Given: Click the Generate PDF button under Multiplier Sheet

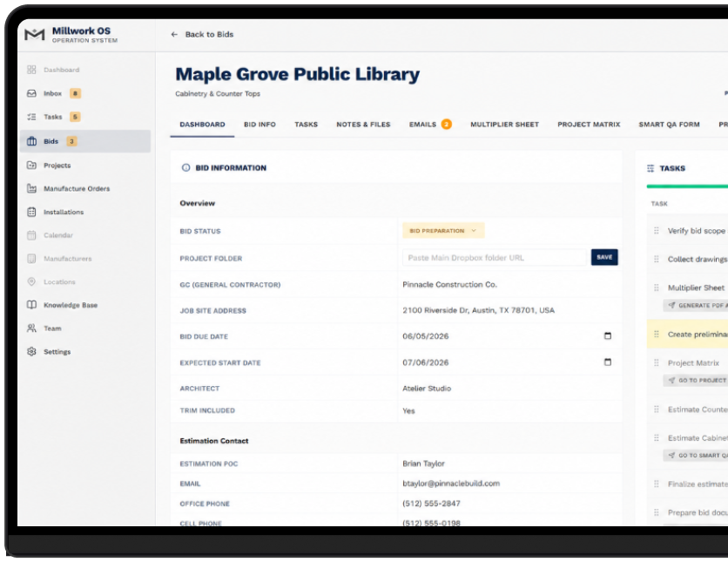Looking at the screenshot, I should tap(696, 305).
